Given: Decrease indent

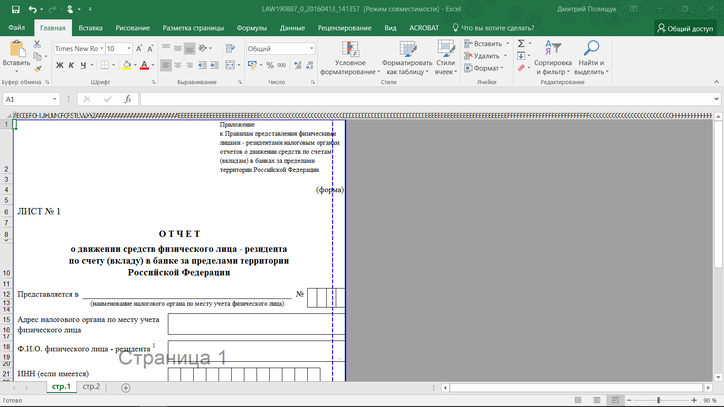Looking at the screenshot, I should click(202, 65).
